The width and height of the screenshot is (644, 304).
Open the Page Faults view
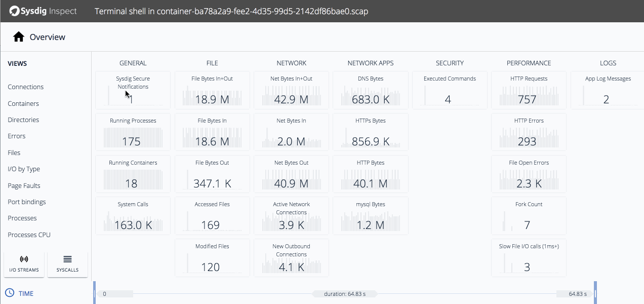click(24, 185)
